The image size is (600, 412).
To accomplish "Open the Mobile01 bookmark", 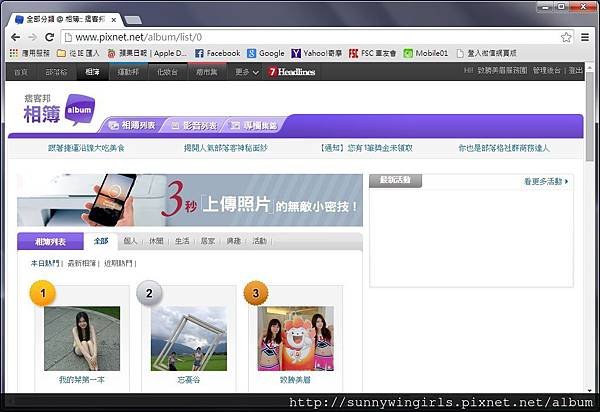I will click(426, 53).
